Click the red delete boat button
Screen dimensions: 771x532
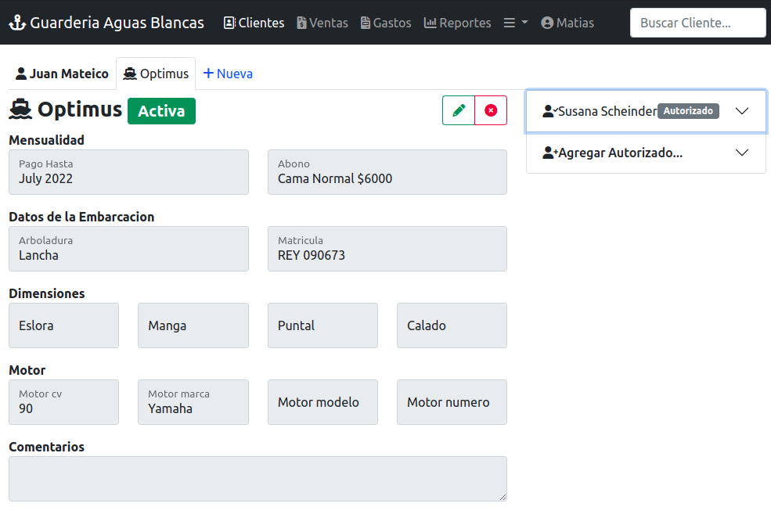pos(491,110)
